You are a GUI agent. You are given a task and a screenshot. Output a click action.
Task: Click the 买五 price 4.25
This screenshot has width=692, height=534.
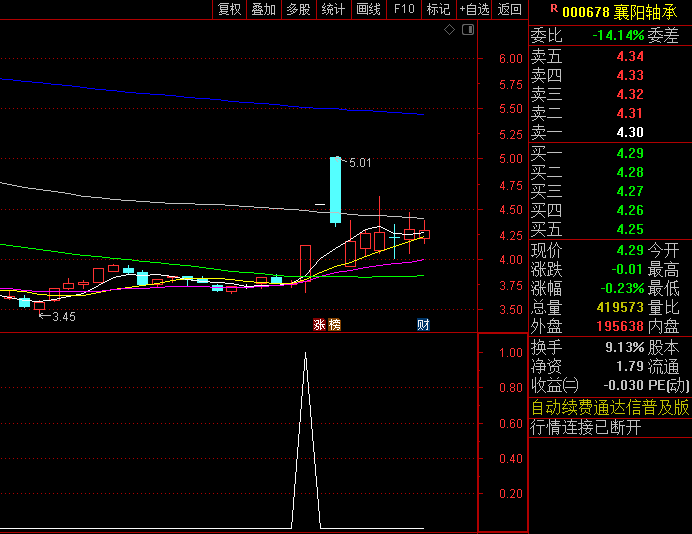click(x=630, y=229)
